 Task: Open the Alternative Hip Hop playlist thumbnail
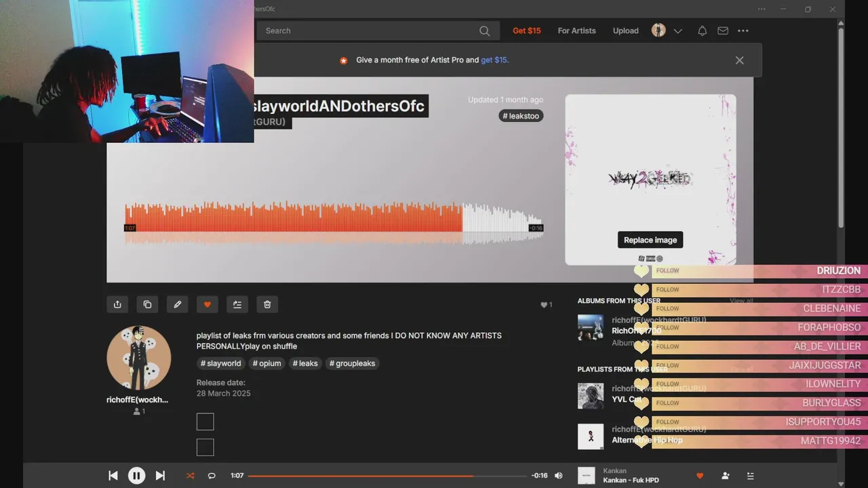click(591, 436)
